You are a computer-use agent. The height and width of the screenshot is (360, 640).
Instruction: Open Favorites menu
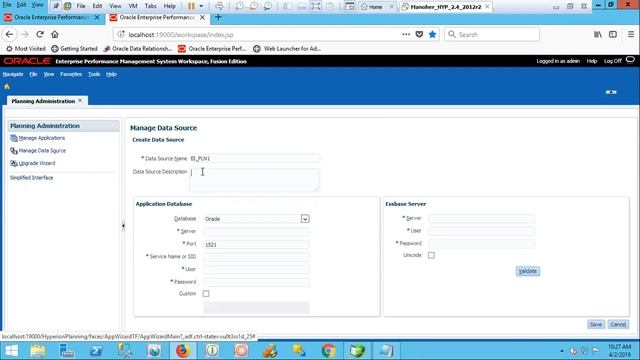point(71,74)
